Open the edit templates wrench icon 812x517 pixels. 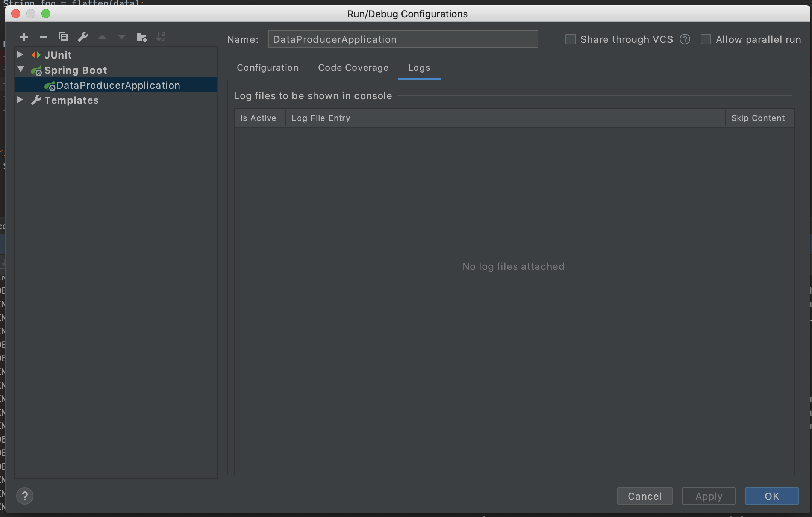coord(83,37)
